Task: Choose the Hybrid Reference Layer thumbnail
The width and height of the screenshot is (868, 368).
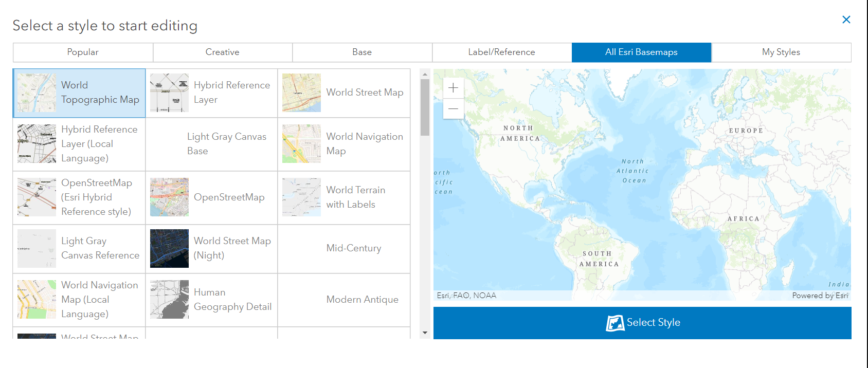Action: click(169, 93)
